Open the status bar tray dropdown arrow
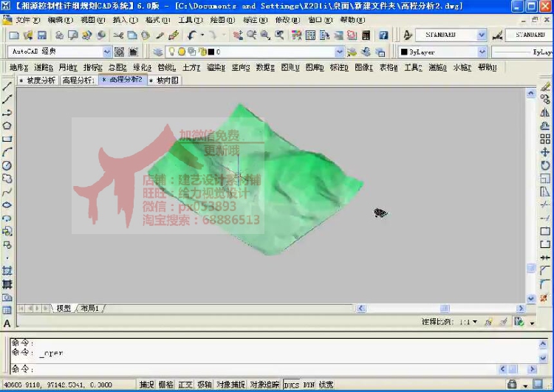 pyautogui.click(x=525, y=385)
